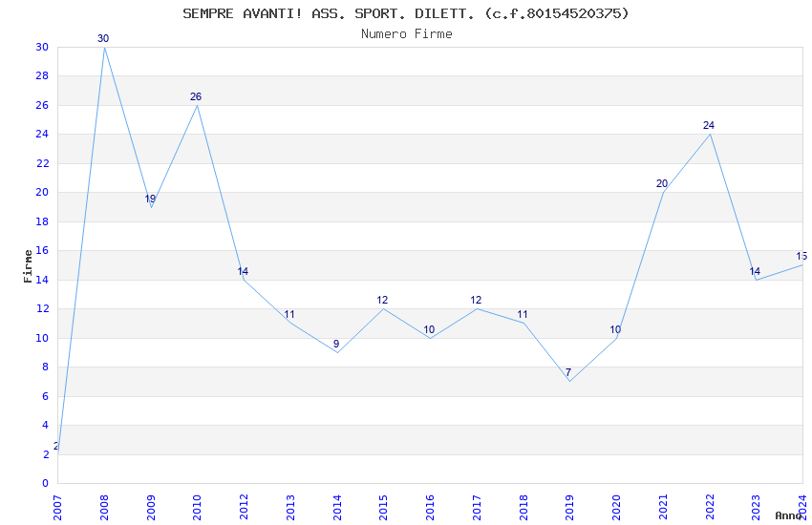Select the data value '14' at the 2023 point
812x525 pixels.
pos(755,271)
